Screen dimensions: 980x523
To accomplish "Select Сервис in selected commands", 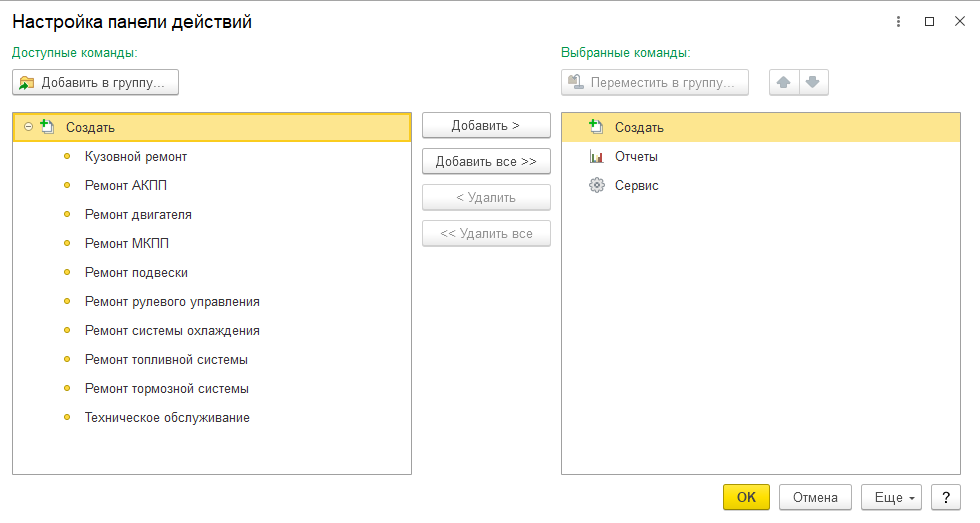I will [761, 186].
